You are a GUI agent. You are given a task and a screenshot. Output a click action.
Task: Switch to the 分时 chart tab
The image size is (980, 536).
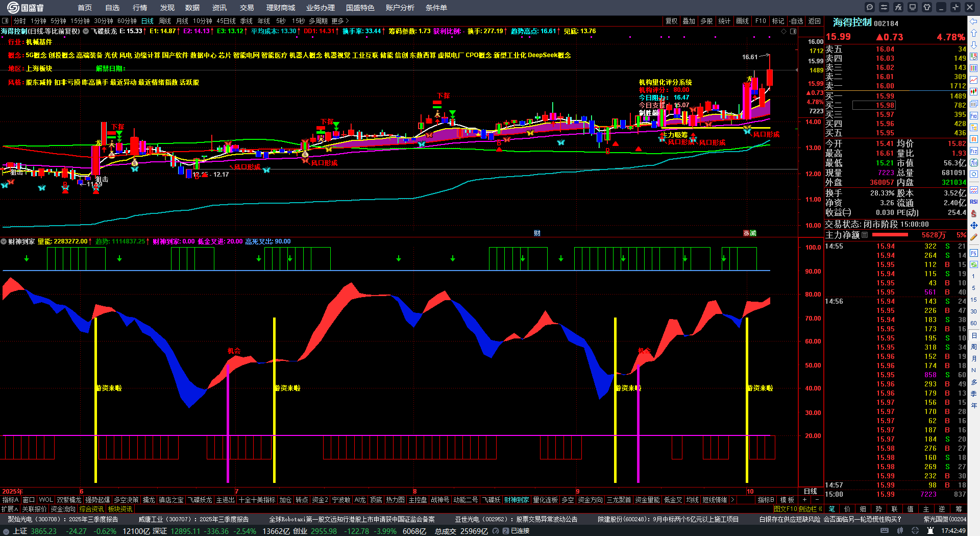[20, 21]
